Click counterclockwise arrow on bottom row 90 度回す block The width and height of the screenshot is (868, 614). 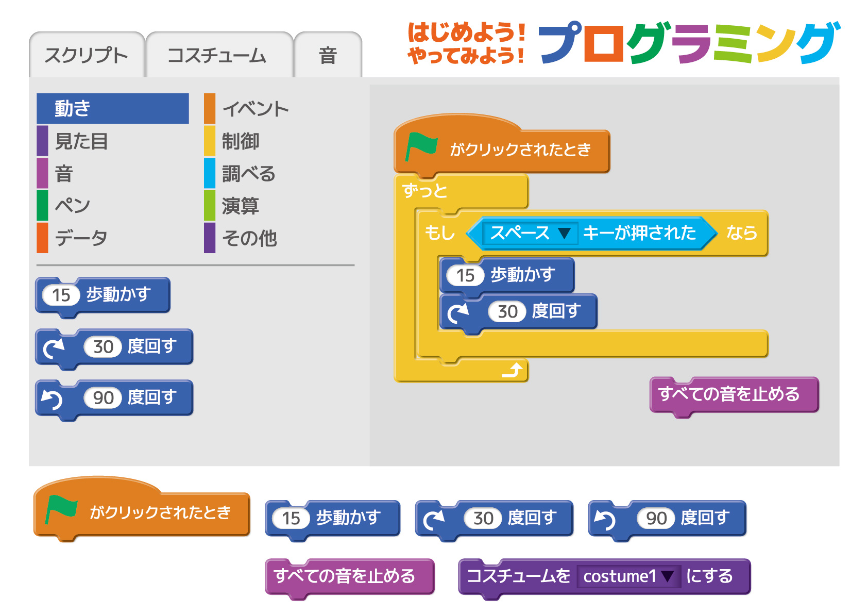[605, 519]
